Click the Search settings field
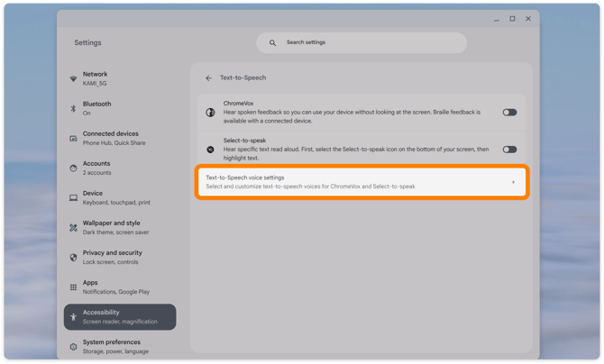 (361, 42)
